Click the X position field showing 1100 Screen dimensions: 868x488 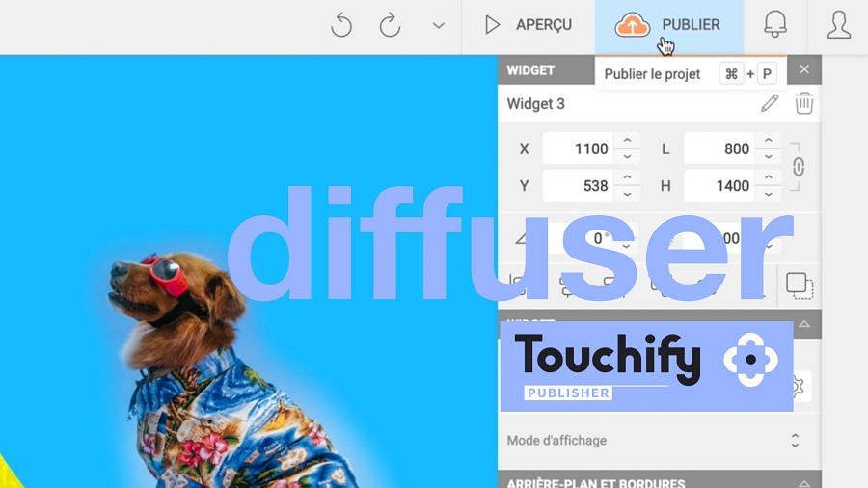click(578, 149)
